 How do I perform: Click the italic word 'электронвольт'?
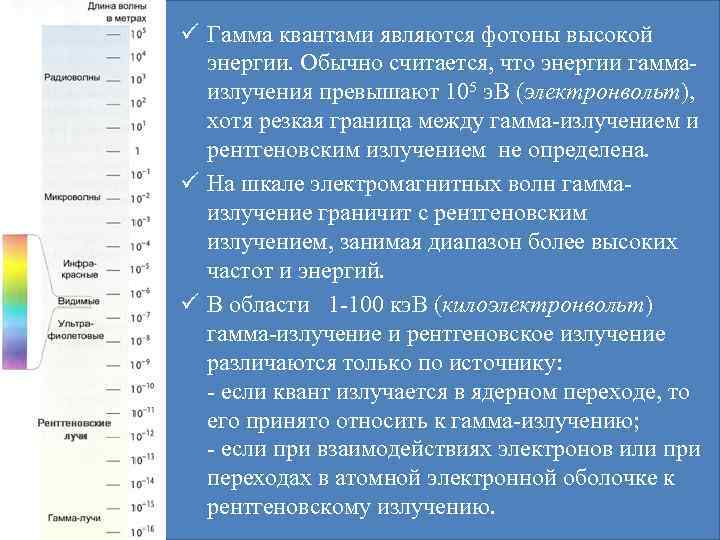click(x=602, y=92)
